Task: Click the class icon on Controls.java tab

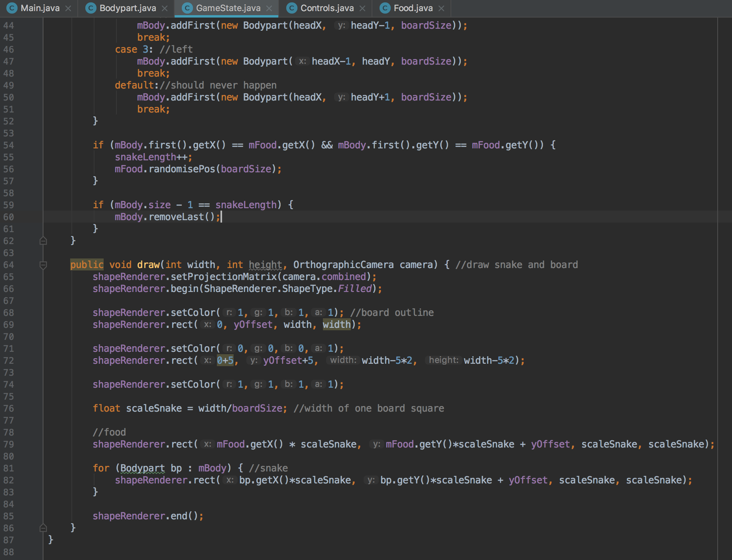Action: (292, 8)
